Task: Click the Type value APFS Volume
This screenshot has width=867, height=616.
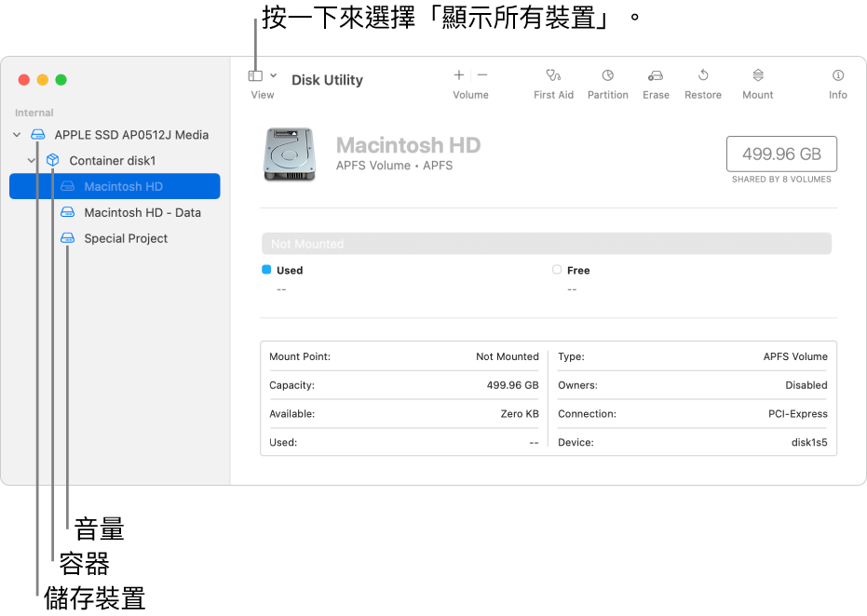Action: coord(795,357)
